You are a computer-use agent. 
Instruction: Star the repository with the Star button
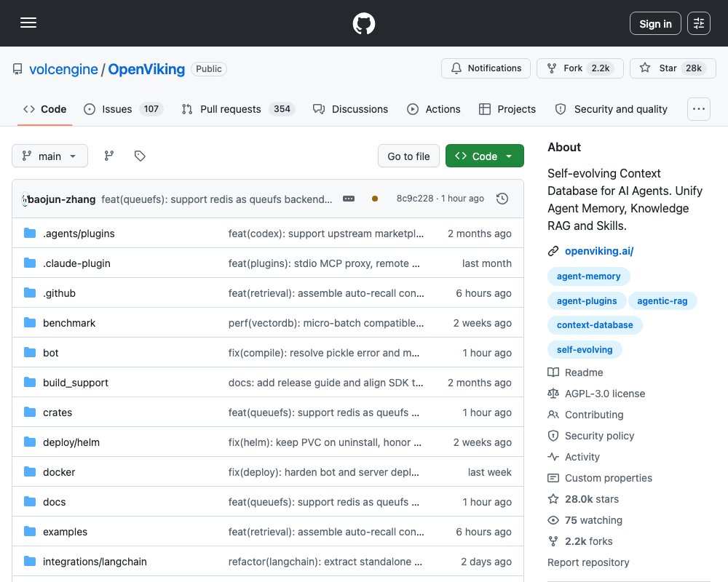673,68
